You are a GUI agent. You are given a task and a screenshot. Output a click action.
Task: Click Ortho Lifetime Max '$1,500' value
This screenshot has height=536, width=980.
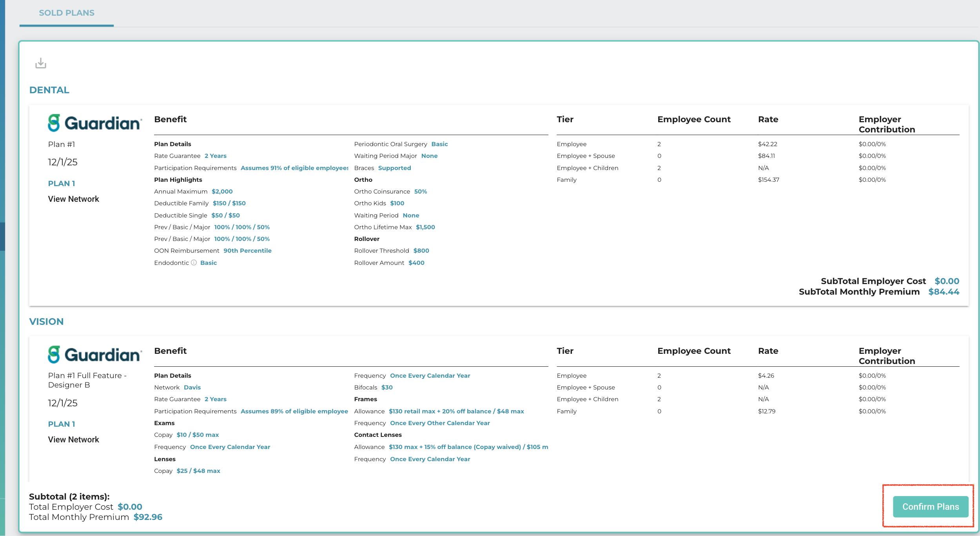[426, 227]
